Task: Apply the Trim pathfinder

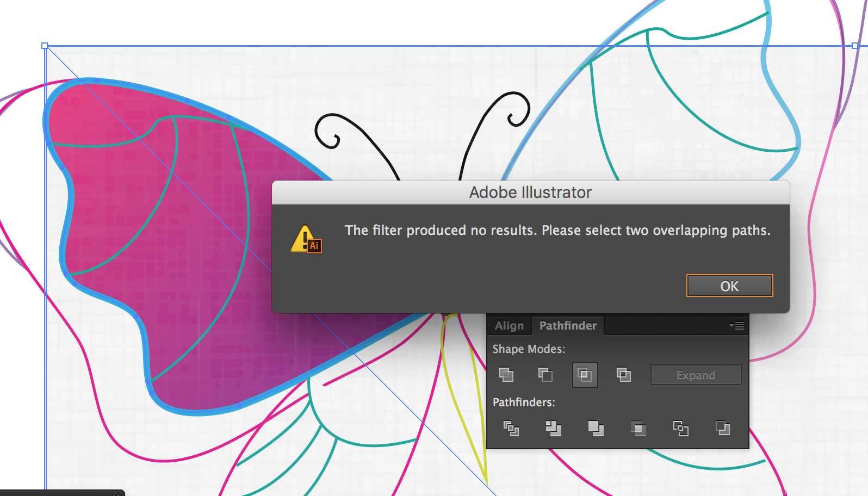Action: 553,429
